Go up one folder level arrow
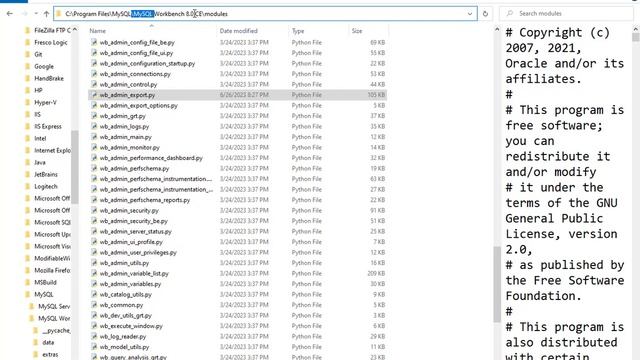The width and height of the screenshot is (640, 360). tap(47, 13)
